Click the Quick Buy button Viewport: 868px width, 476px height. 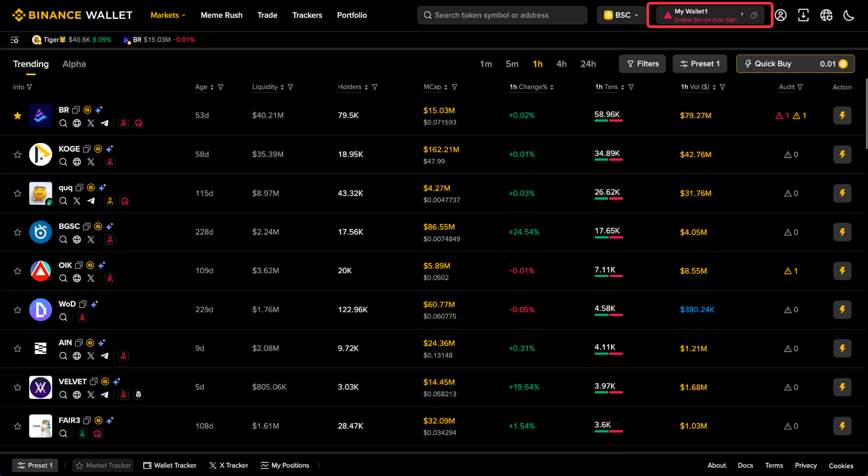click(x=795, y=64)
